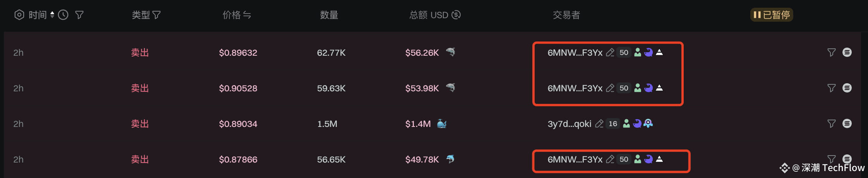Open the 类型 filter funnel
Screen dimensions: 868x178
[x=156, y=15]
